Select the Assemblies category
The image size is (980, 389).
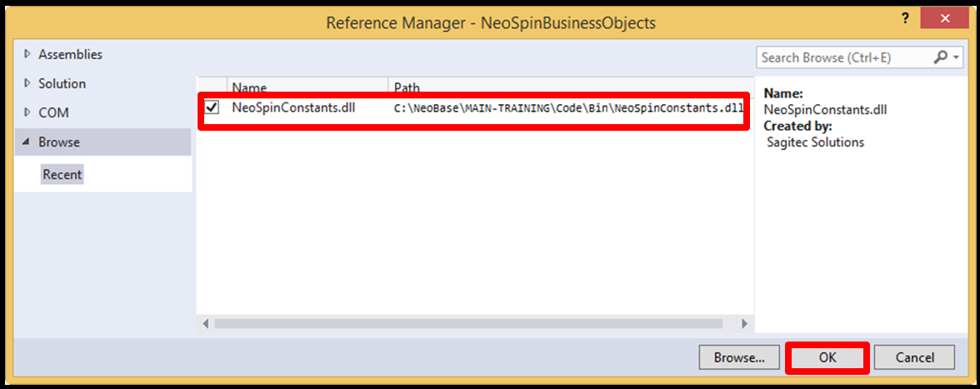tap(70, 54)
